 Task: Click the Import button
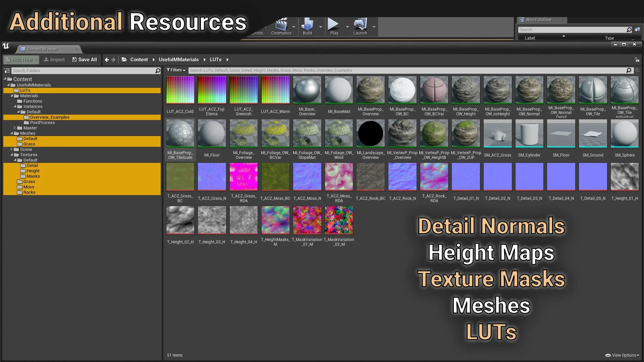[54, 60]
